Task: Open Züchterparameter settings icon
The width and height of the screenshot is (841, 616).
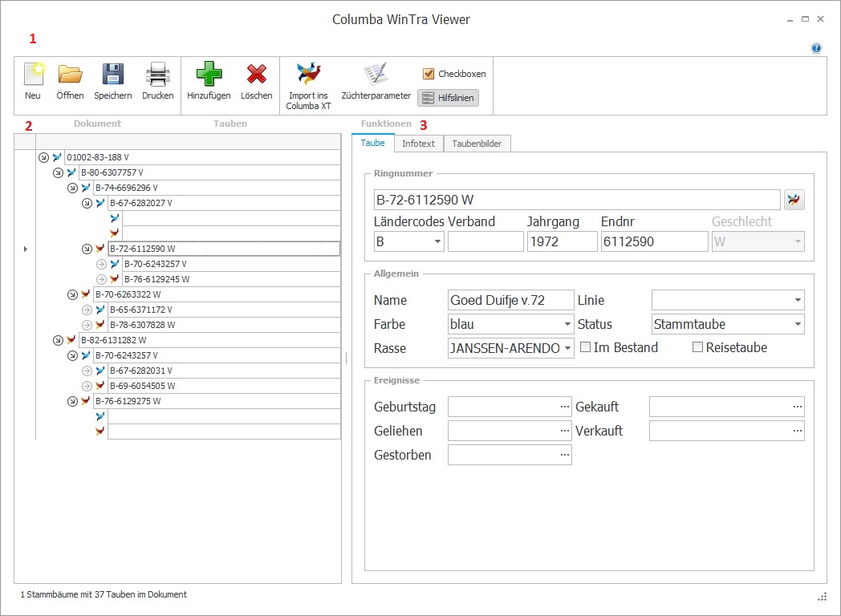Action: coord(376,75)
